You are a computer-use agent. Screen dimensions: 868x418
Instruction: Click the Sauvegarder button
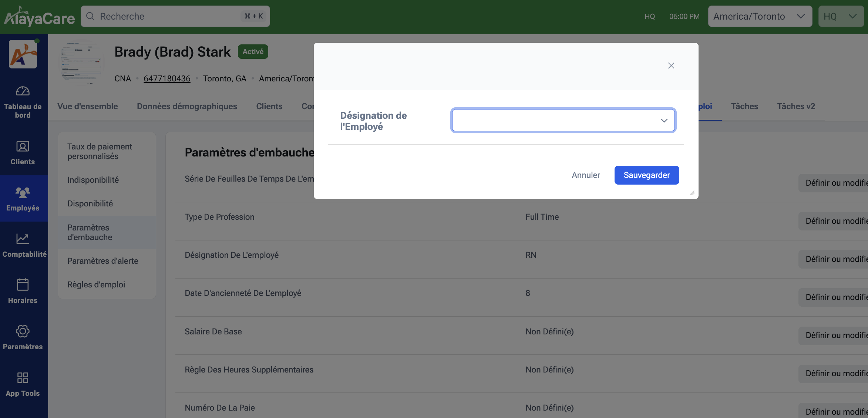coord(646,175)
